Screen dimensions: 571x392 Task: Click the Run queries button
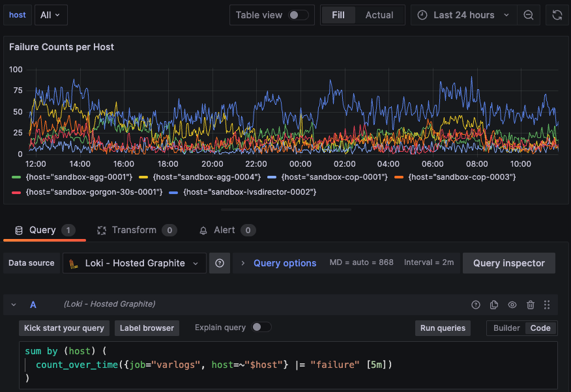click(443, 328)
